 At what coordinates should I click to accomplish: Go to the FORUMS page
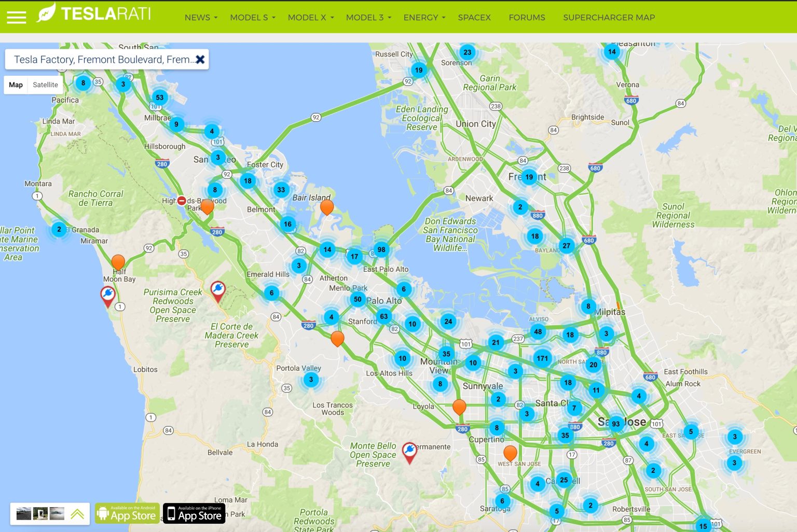click(527, 18)
